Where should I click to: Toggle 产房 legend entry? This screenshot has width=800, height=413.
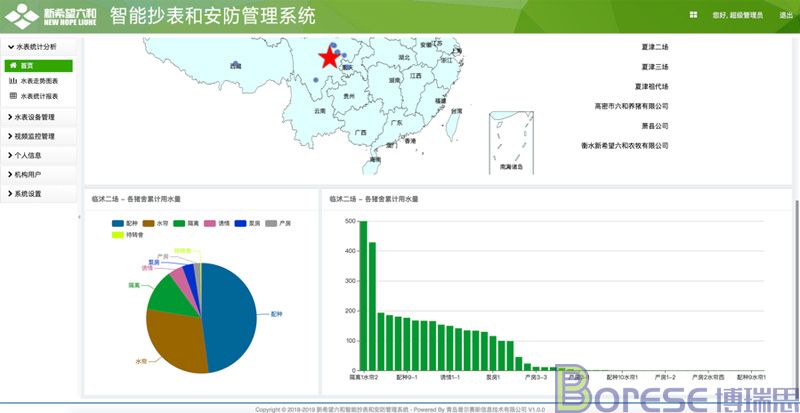click(278, 224)
